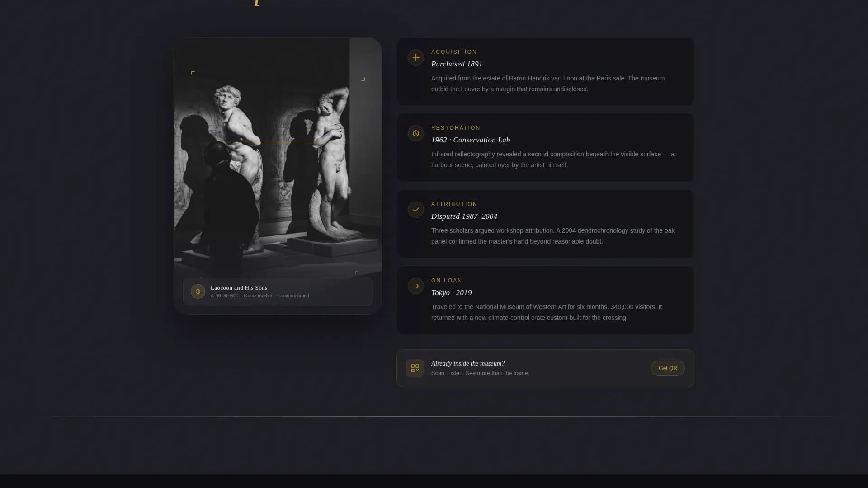Screen dimensions: 868x488
Task: Click the scan-frame corner marker on the artwork
Action: pos(193,72)
